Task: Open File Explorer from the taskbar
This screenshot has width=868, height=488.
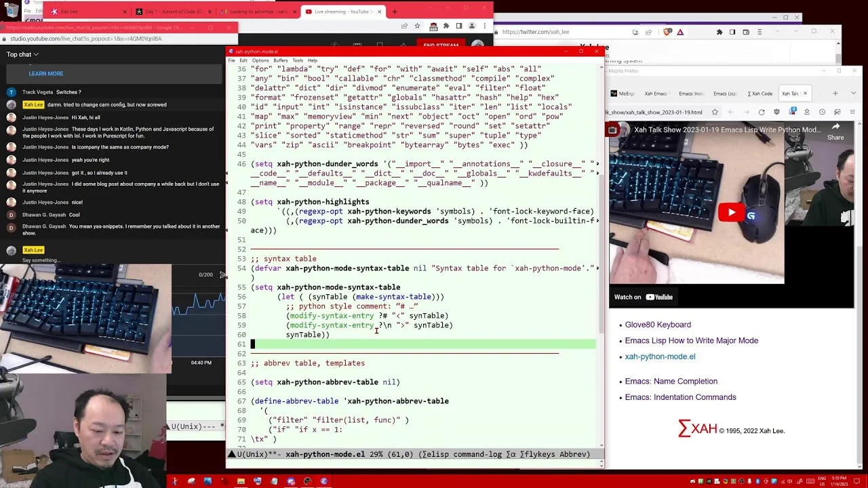Action: tap(241, 481)
